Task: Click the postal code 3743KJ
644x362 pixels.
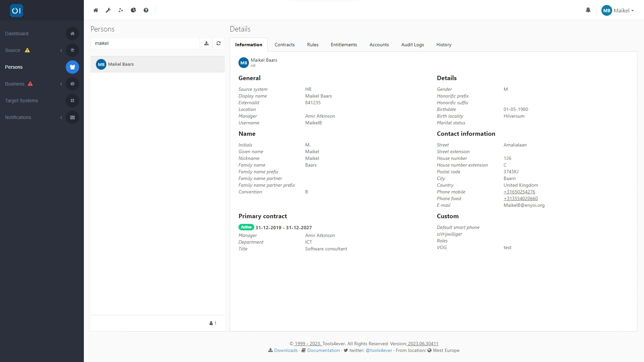Action: [511, 172]
